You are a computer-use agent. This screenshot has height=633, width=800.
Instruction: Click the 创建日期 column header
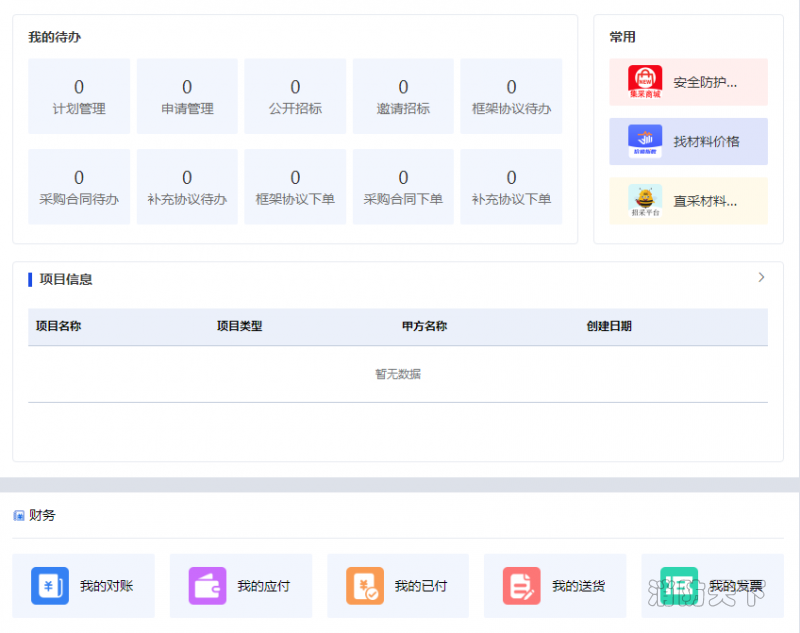pyautogui.click(x=609, y=327)
